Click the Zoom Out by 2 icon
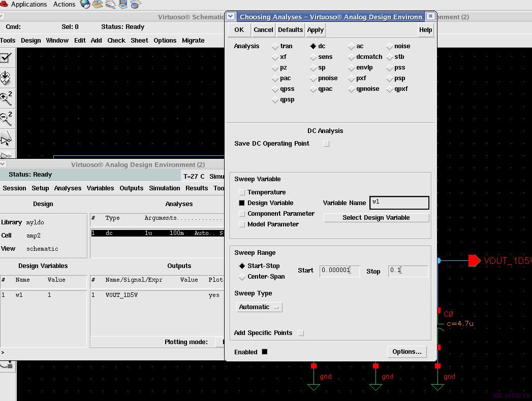This screenshot has height=401, width=532. 6,118
